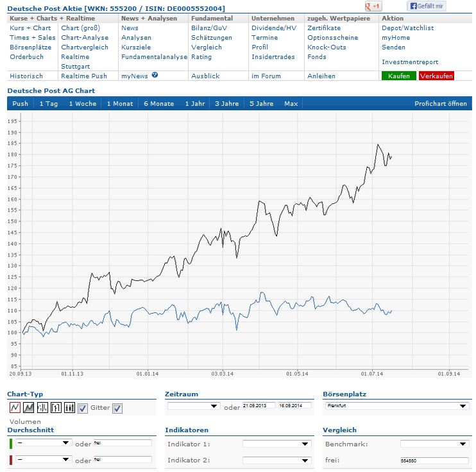Open the Börsenplatz Frankfurt dropdown

click(x=396, y=406)
